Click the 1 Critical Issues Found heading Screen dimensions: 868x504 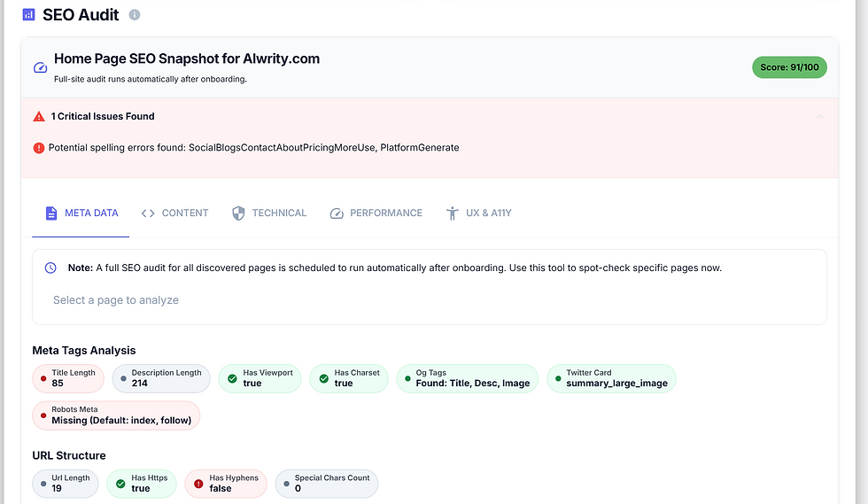[103, 116]
